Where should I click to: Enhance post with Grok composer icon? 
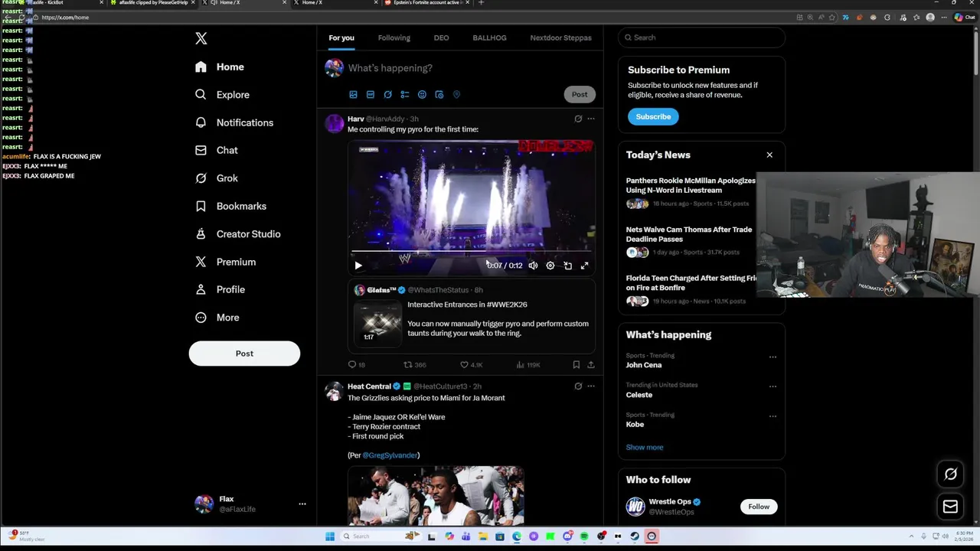(x=387, y=95)
